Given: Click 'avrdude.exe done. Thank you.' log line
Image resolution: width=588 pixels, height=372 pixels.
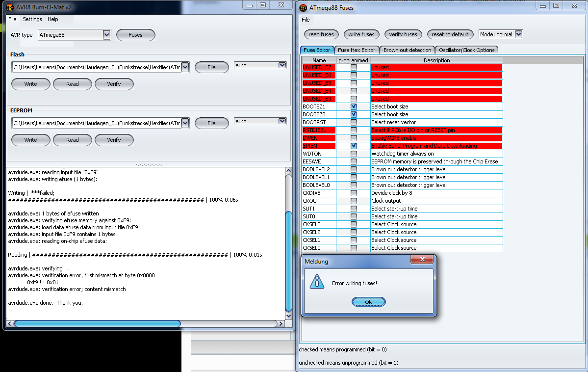Looking at the screenshot, I should tap(46, 303).
